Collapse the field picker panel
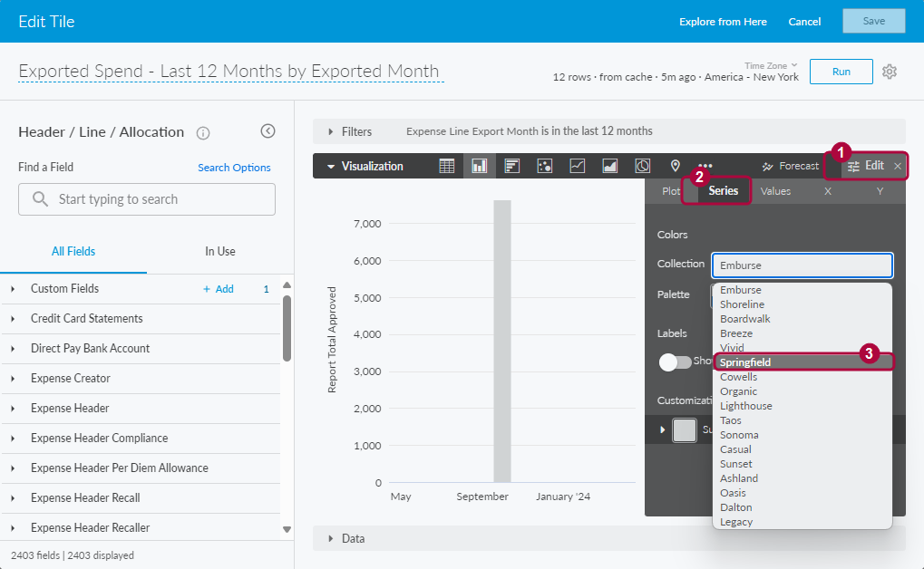924x569 pixels. pyautogui.click(x=267, y=131)
